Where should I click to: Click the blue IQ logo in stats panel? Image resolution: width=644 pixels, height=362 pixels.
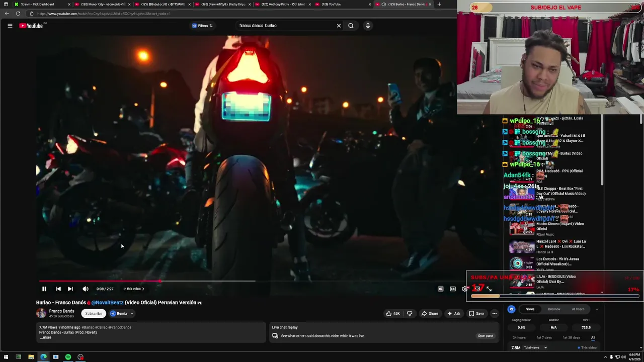click(511, 309)
